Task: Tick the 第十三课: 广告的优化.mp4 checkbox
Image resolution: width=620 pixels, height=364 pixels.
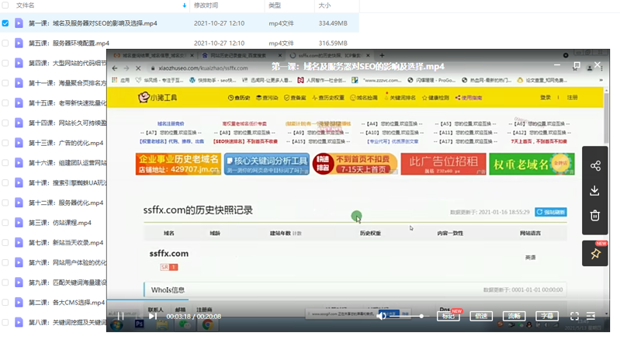Action: click(x=5, y=143)
